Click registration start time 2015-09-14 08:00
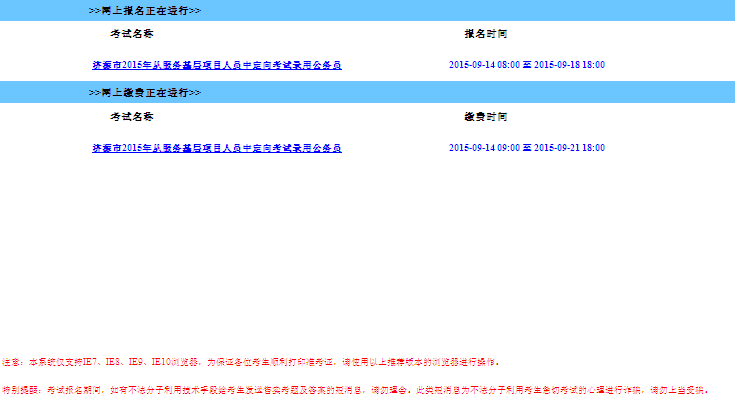The width and height of the screenshot is (750, 408). pos(484,65)
